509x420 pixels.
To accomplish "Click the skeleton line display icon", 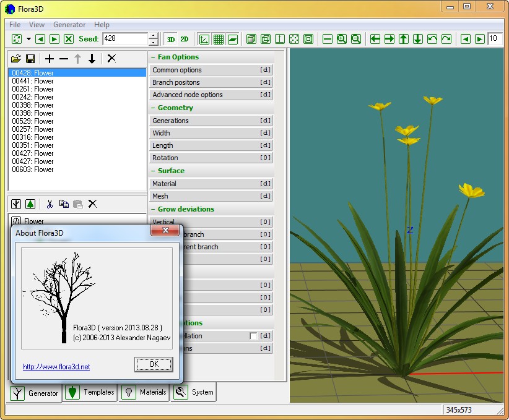I will point(280,39).
